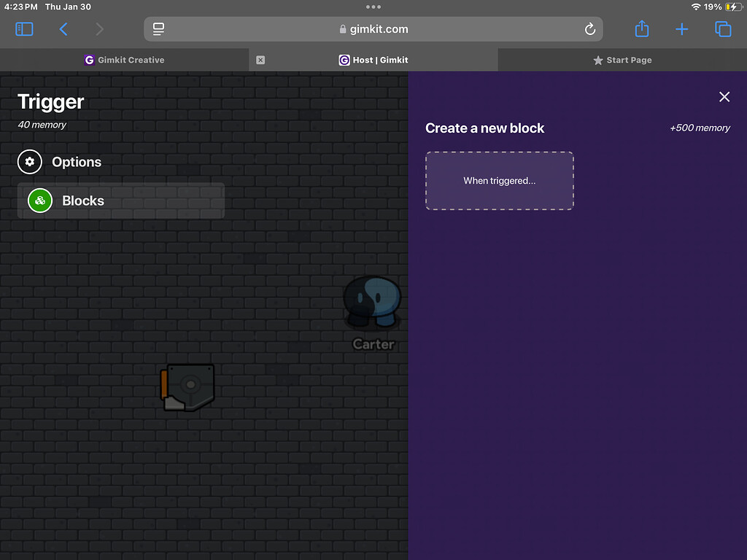Open the page menu in the address bar
The image size is (747, 560).
pos(159,29)
